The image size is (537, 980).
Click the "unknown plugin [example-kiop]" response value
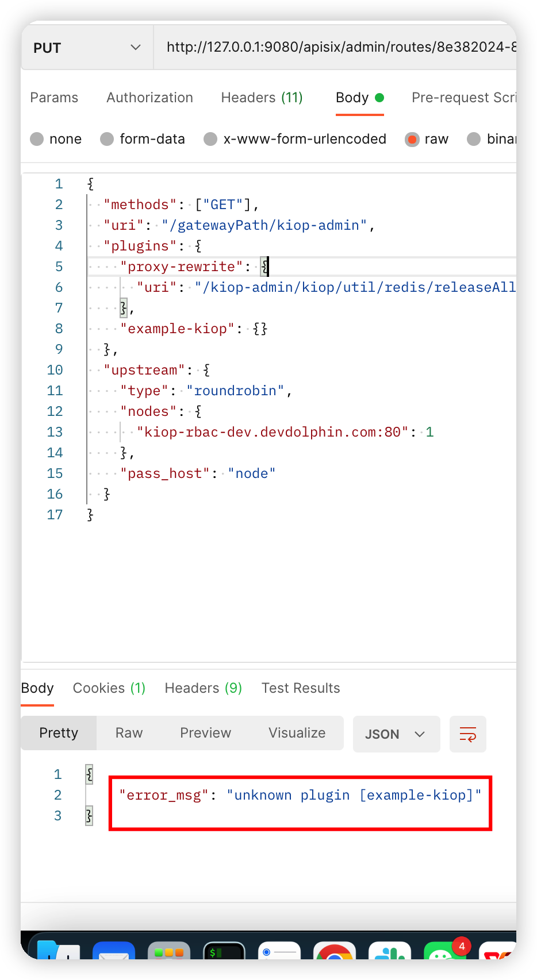[x=354, y=795]
